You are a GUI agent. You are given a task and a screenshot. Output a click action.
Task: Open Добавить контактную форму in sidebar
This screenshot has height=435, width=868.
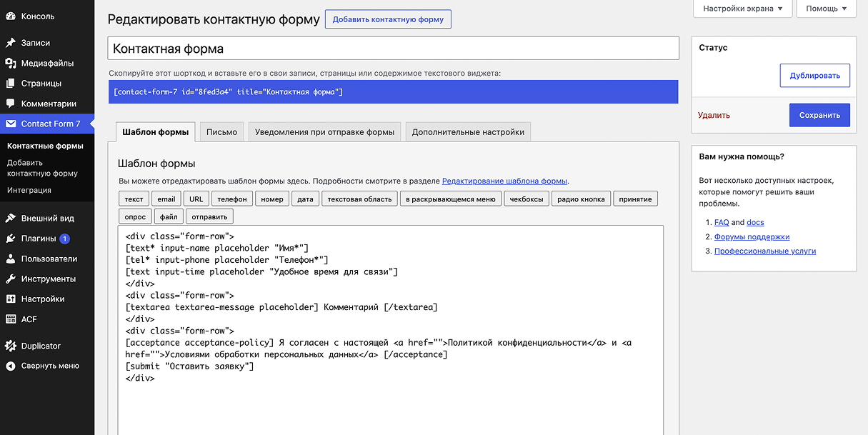tap(42, 168)
